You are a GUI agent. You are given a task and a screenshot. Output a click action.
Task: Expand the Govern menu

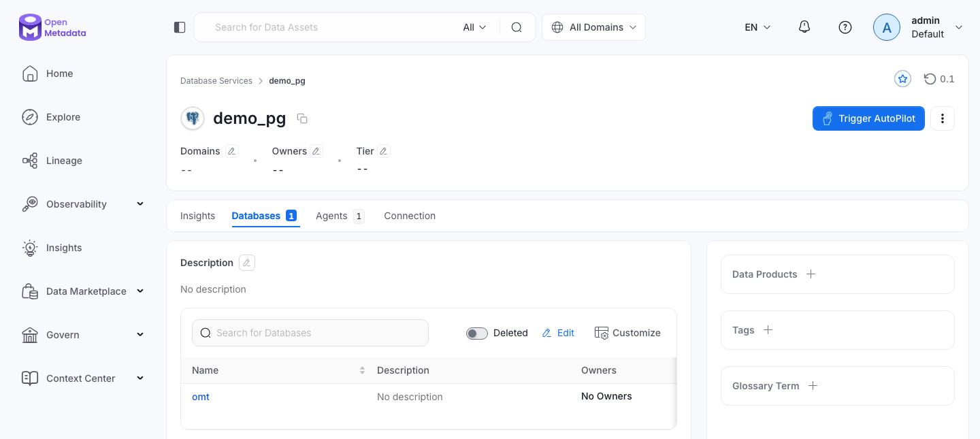[140, 335]
